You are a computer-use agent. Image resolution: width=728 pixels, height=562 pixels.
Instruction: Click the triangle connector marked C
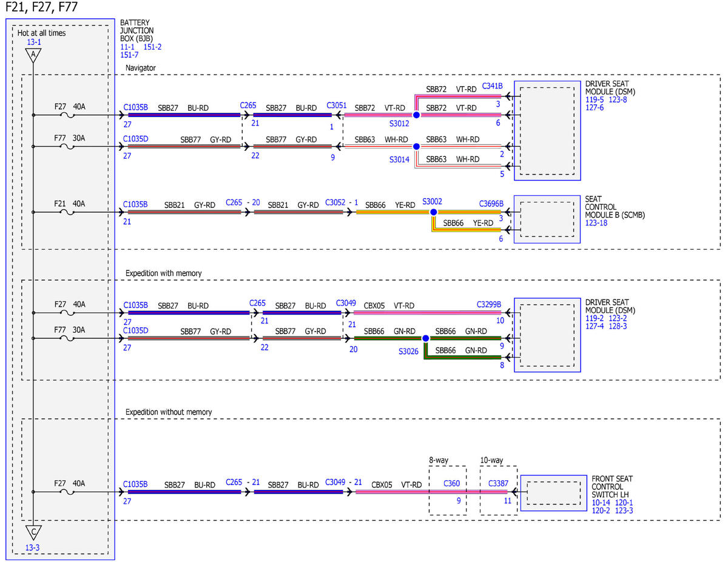point(33,533)
